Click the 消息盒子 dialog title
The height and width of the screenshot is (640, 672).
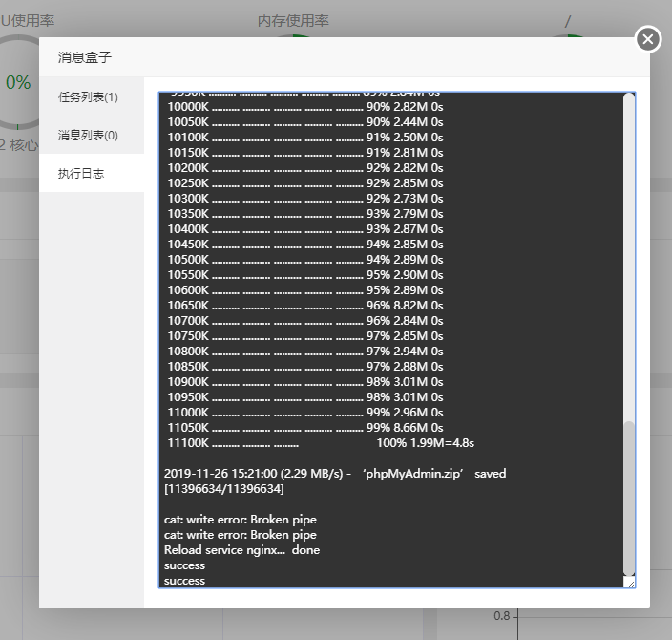[x=84, y=57]
